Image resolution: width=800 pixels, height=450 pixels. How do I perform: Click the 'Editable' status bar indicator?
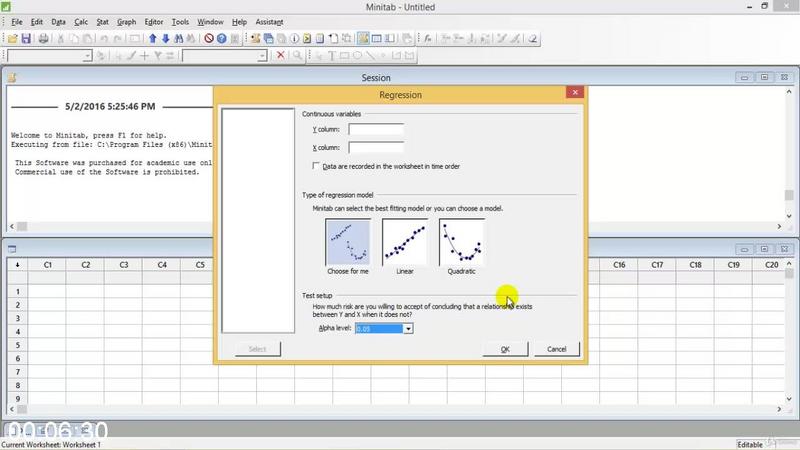(750, 445)
